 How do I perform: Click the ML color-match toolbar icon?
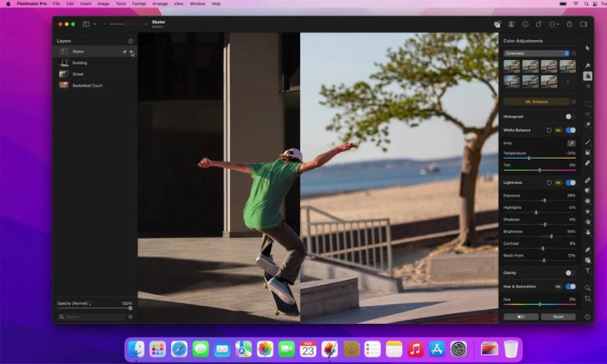click(498, 24)
